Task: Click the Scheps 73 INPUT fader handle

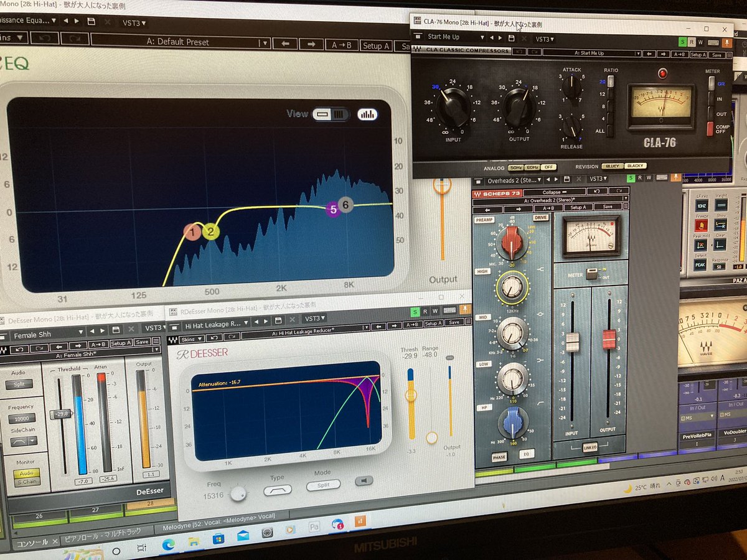Action: click(573, 342)
